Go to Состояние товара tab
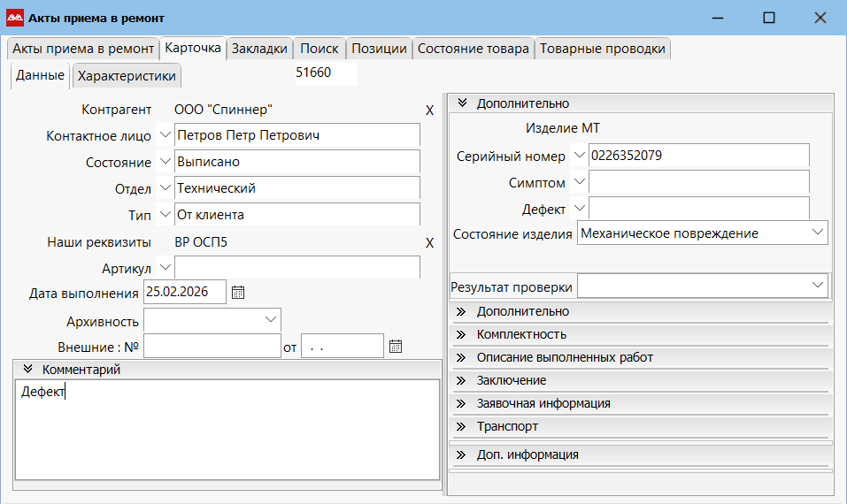This screenshot has width=847, height=504. click(x=474, y=49)
